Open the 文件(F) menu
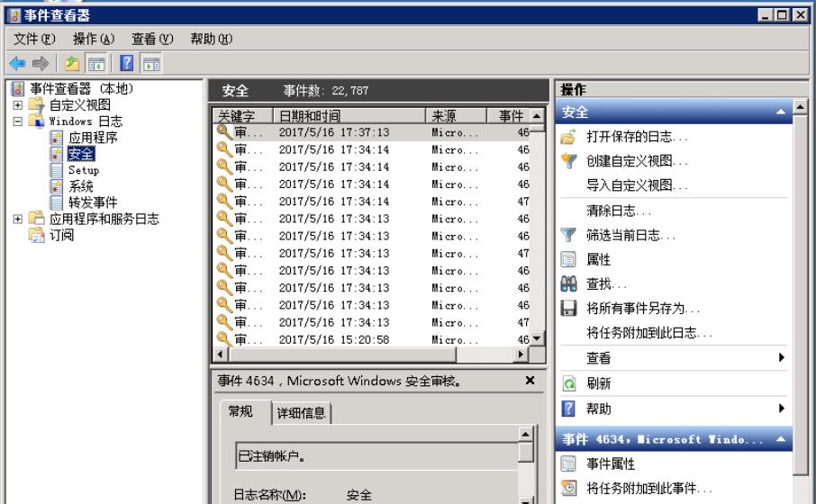The height and width of the screenshot is (504, 816). click(34, 39)
